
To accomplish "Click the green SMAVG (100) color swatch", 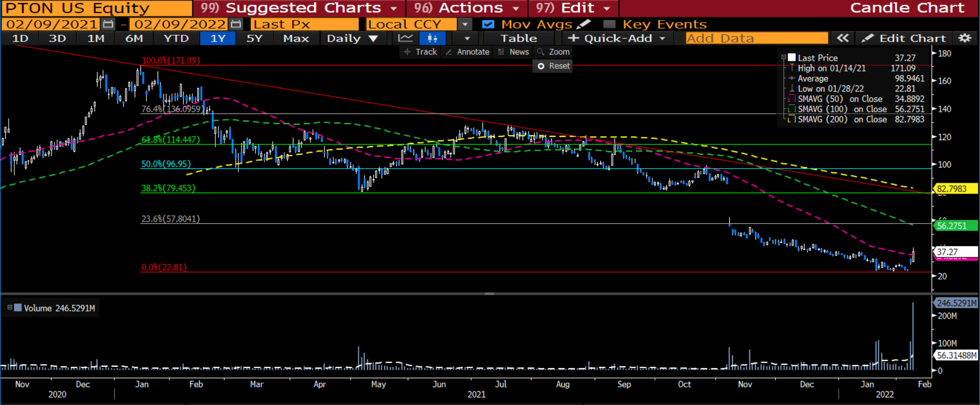I will [792, 109].
